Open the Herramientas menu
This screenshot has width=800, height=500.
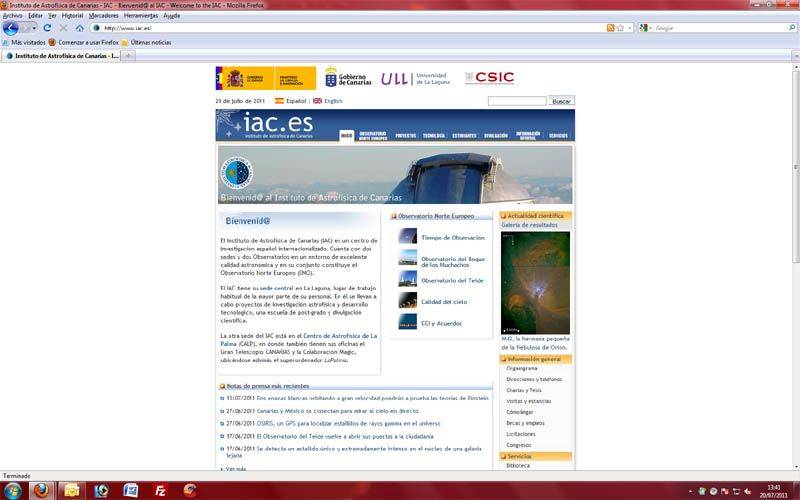click(141, 16)
